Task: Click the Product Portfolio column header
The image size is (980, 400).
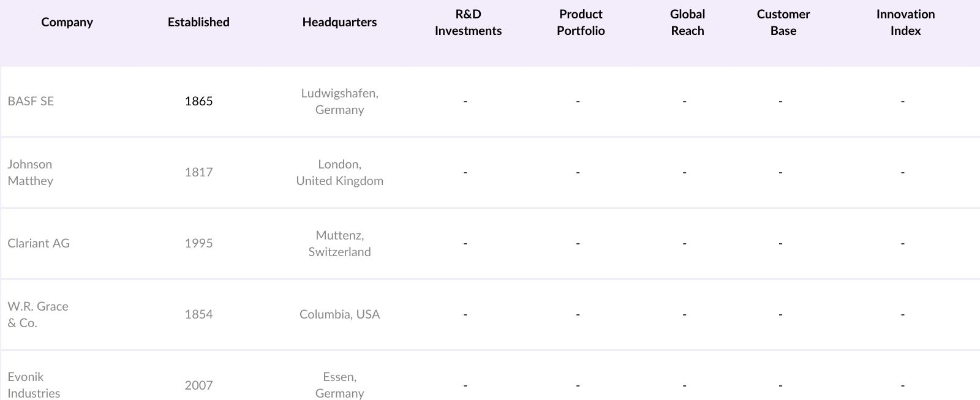Action: [581, 22]
